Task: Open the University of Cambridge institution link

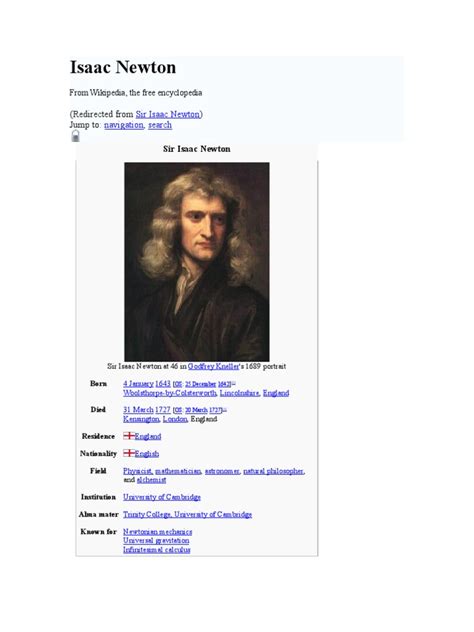Action: [x=162, y=497]
